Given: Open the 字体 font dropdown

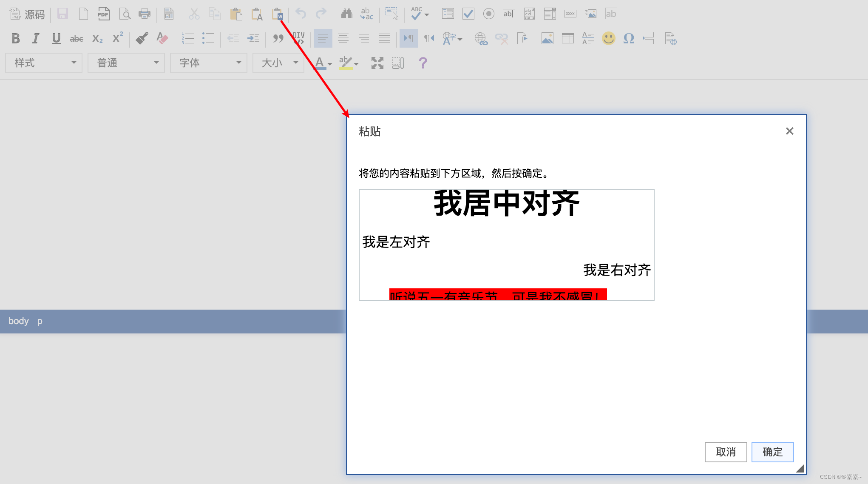Looking at the screenshot, I should coord(209,63).
